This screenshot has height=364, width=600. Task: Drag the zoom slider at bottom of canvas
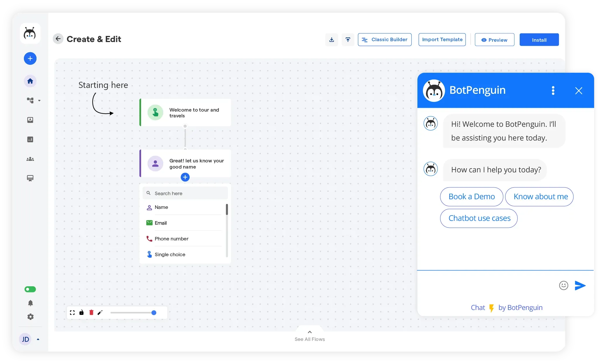(x=153, y=313)
